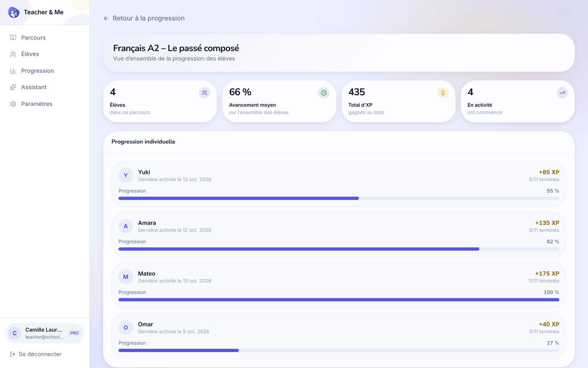Click the Teacher & Me logo icon
The image size is (588, 368).
coord(14,12)
